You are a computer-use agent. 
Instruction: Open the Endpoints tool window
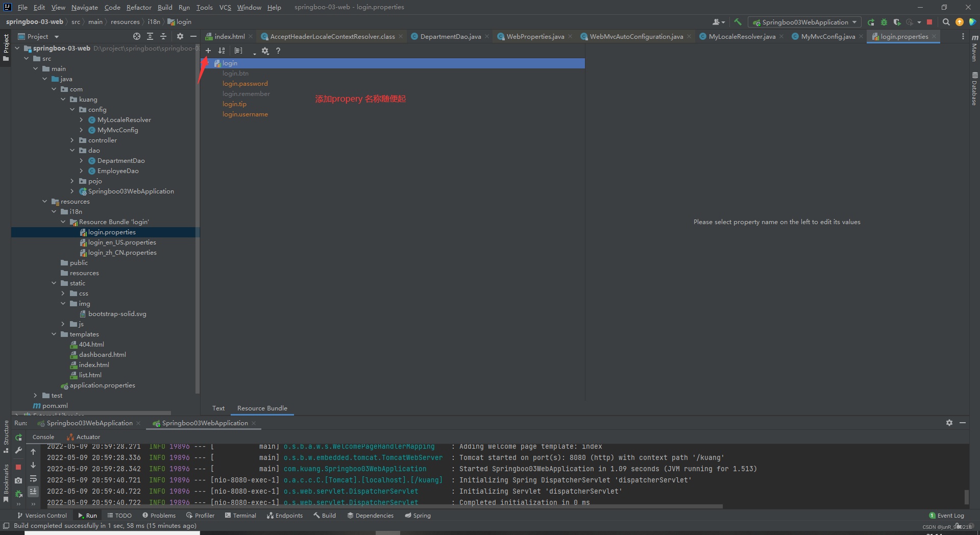285,516
